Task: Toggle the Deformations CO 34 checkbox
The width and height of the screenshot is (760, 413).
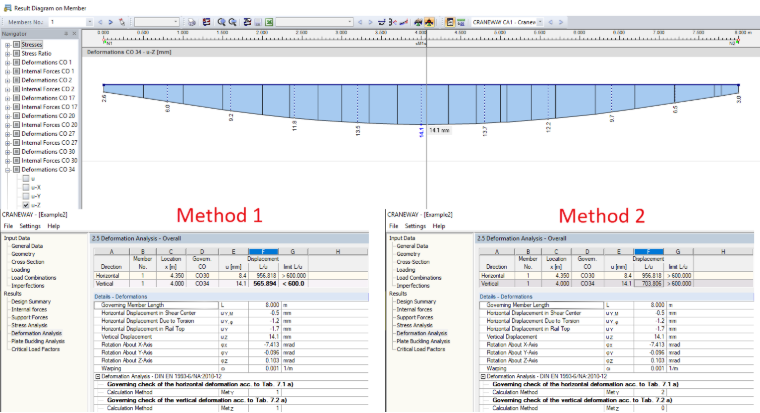Action: click(x=16, y=170)
